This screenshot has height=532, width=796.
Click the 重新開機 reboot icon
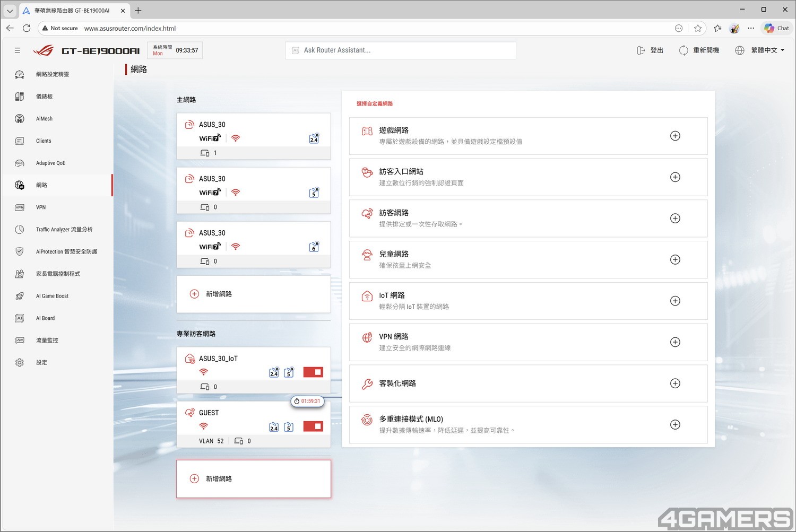coord(683,50)
